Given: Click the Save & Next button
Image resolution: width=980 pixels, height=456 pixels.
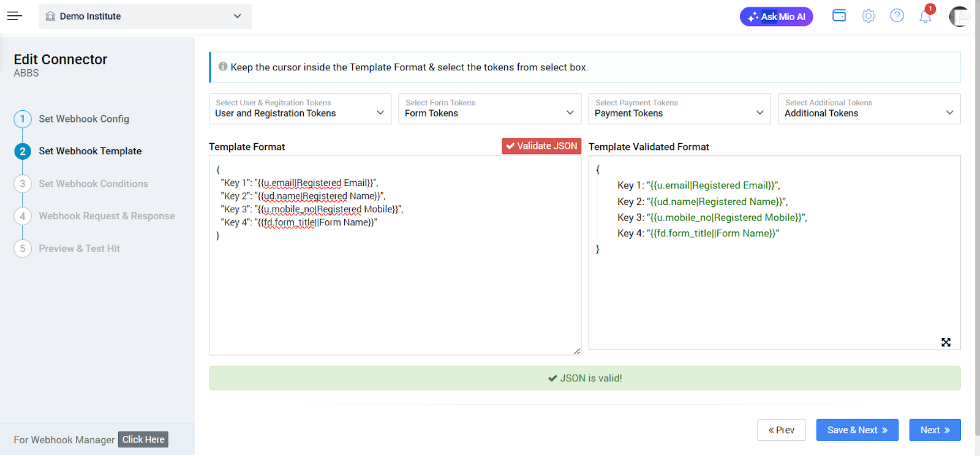Looking at the screenshot, I should 857,430.
